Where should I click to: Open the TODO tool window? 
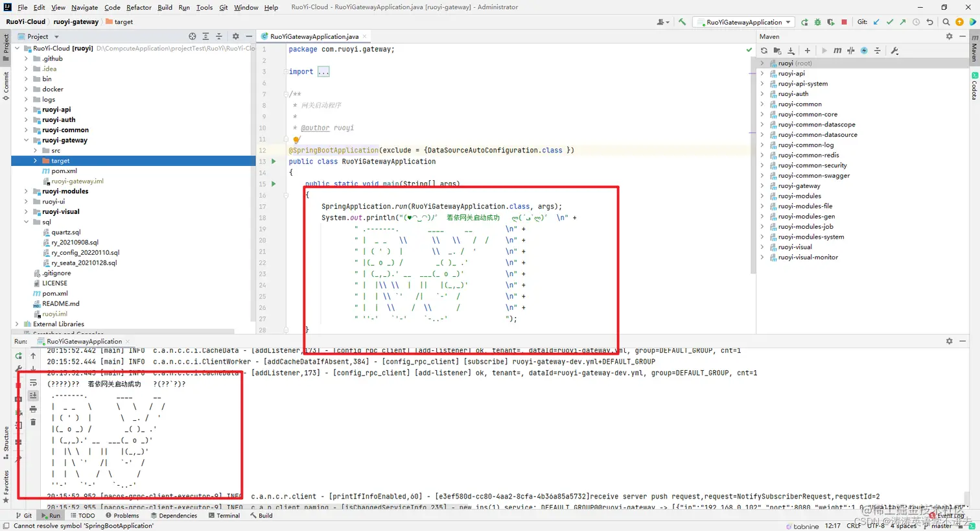tap(82, 515)
